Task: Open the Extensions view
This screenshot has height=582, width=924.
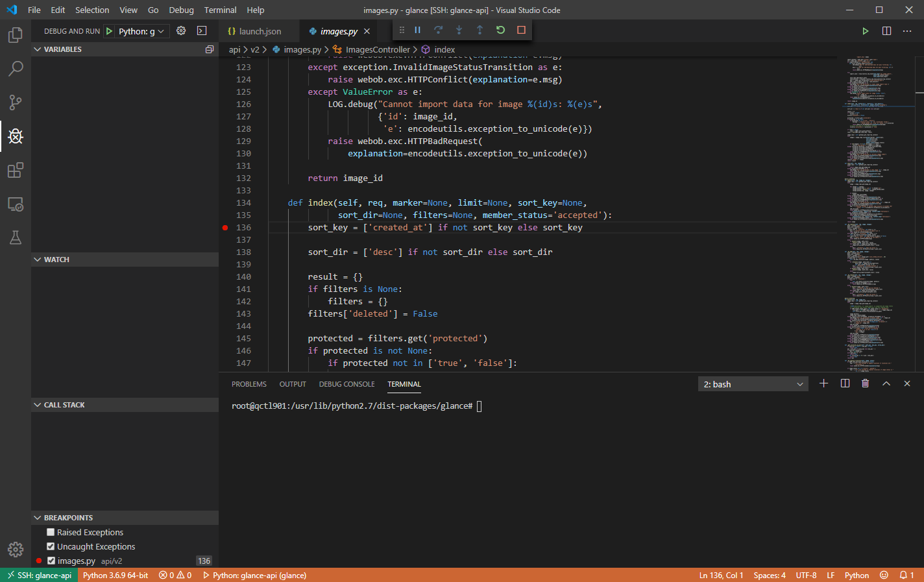Action: tap(16, 170)
